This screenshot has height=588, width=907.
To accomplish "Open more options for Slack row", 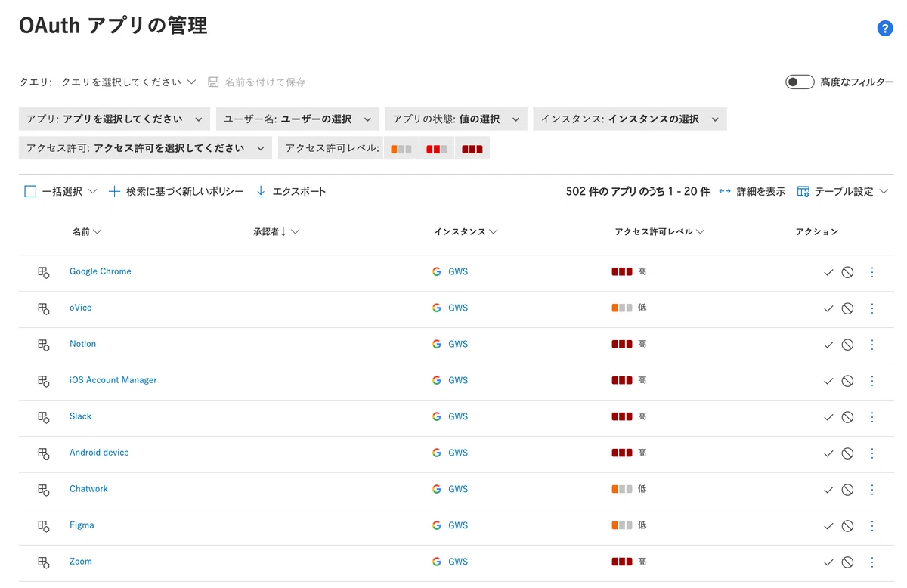I will coord(872,417).
